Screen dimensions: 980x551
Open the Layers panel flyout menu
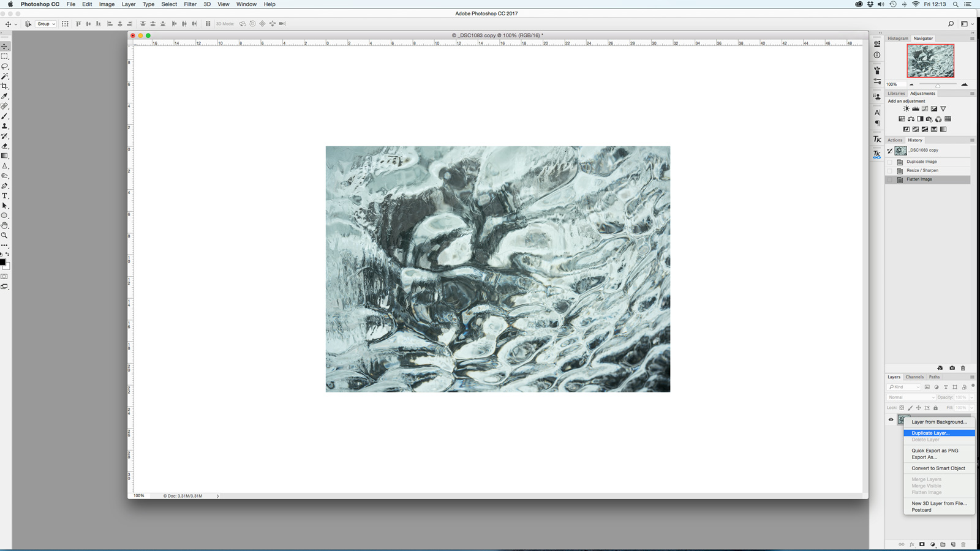(972, 377)
